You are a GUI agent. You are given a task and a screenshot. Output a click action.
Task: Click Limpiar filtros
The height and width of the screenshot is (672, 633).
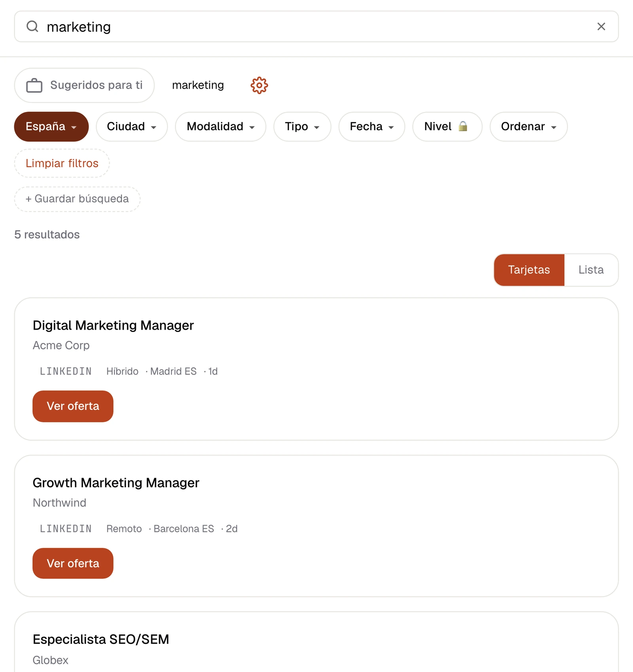coord(62,163)
